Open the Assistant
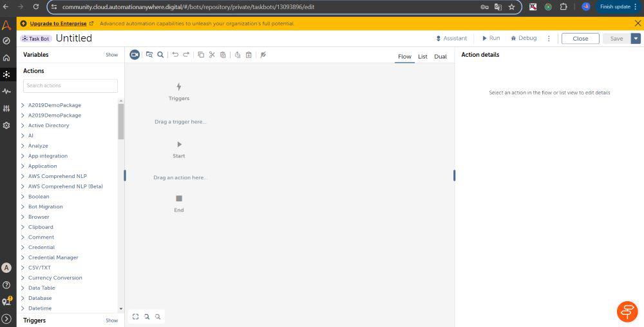The image size is (644, 327). pos(451,38)
